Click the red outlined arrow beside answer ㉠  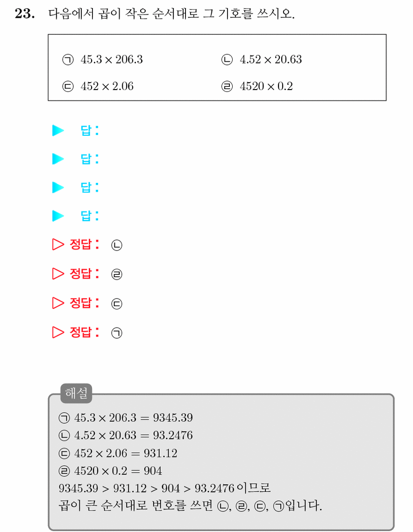(58, 332)
